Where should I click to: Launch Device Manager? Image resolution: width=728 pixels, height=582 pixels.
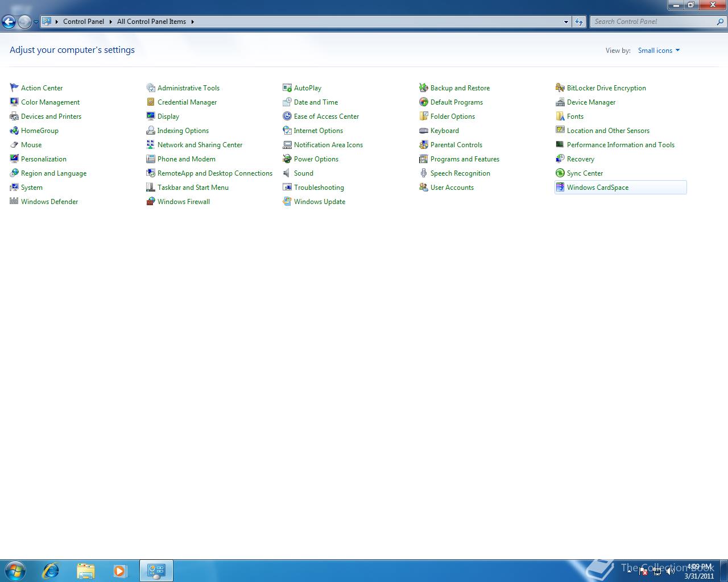click(x=591, y=102)
